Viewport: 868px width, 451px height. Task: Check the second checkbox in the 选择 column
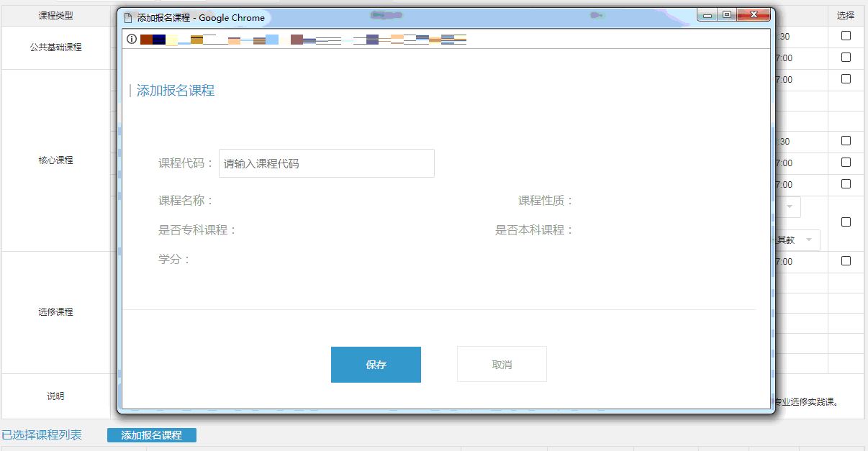846,58
